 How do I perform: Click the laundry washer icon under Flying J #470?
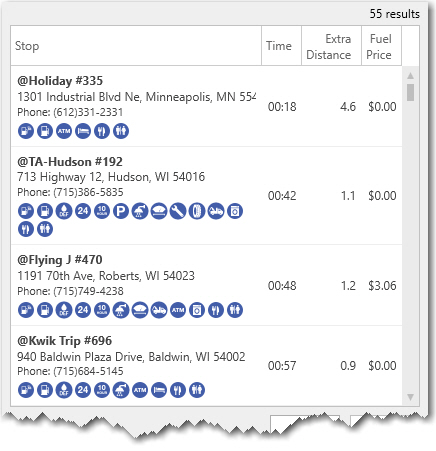(197, 310)
